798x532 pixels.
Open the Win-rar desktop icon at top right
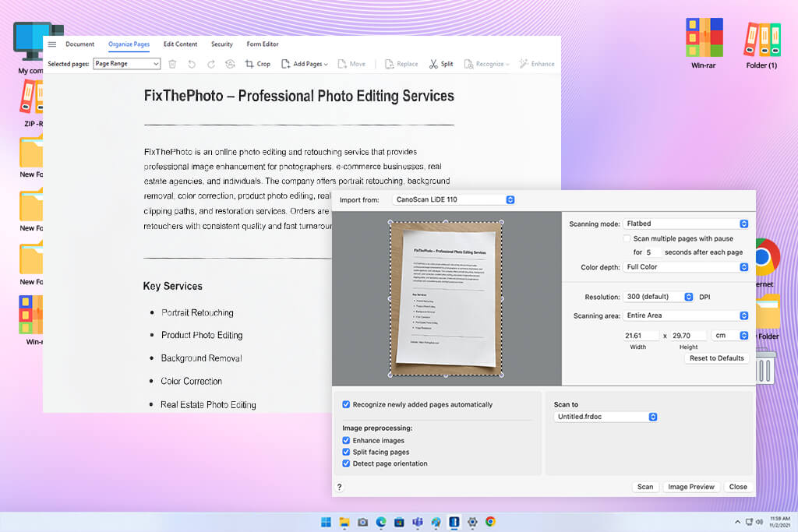coord(704,44)
